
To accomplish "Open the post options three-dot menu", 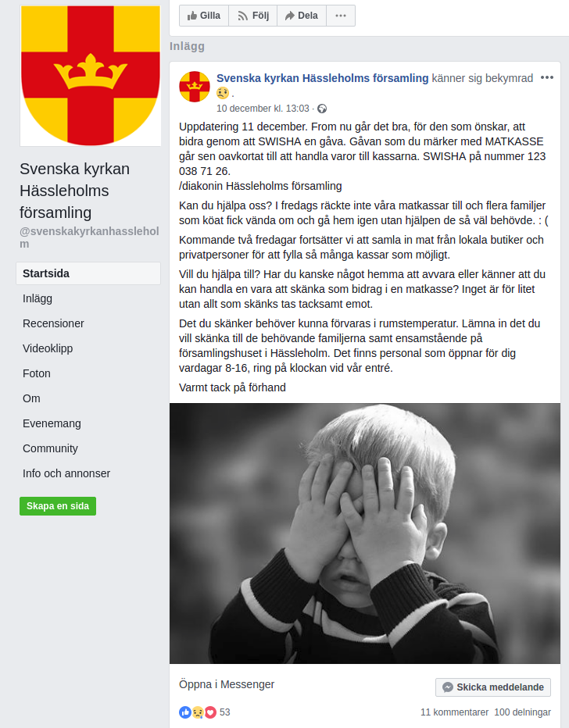I will pos(546,77).
